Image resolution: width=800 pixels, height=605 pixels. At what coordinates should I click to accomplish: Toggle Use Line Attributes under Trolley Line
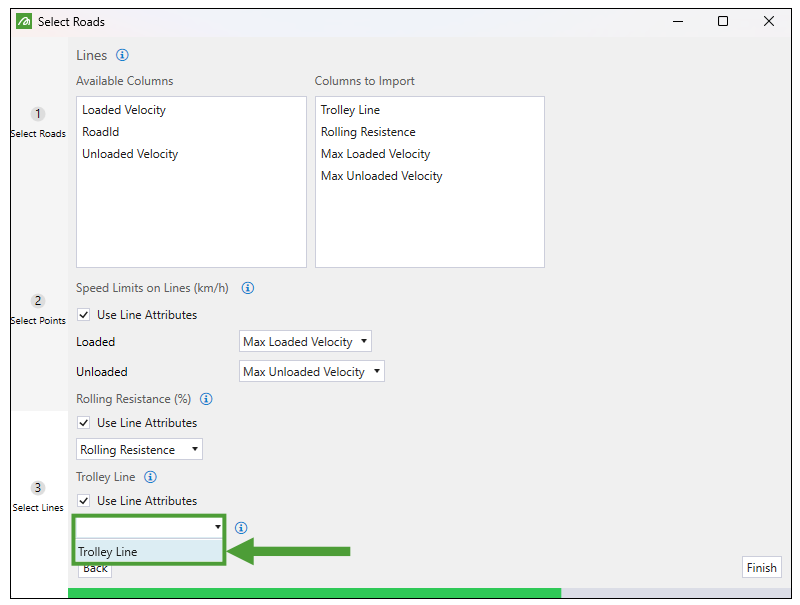[84, 501]
